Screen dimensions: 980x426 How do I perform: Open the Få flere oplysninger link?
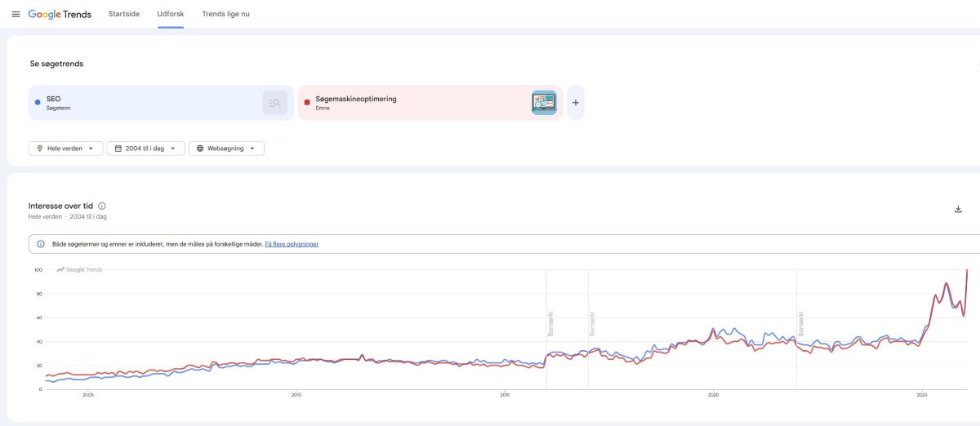click(292, 244)
